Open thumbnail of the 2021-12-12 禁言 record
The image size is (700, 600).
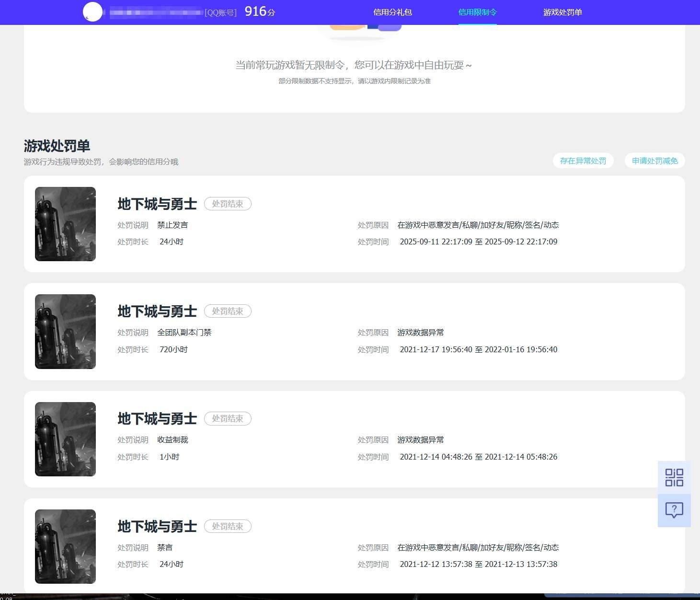coord(65,546)
